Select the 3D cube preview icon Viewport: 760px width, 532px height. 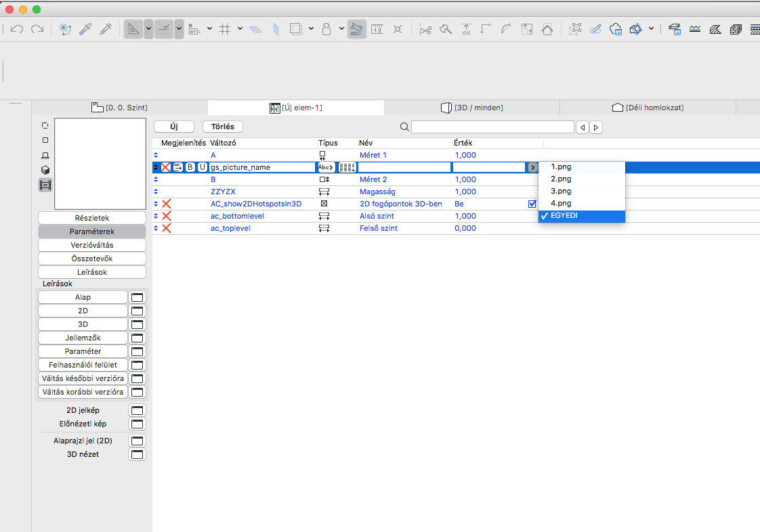pos(45,170)
